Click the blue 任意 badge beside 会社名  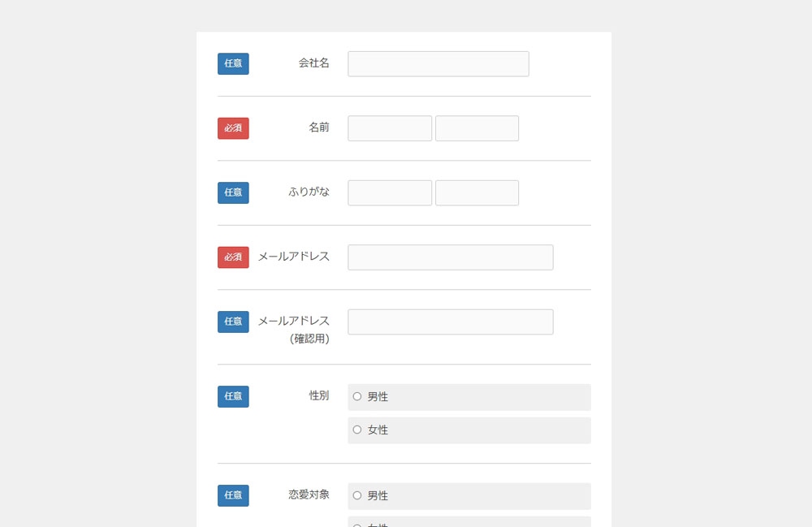[233, 63]
